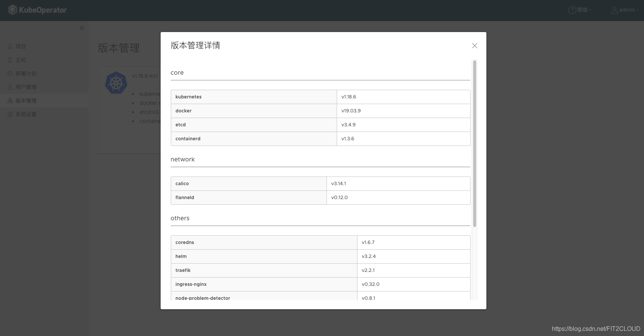Image resolution: width=644 pixels, height=336 pixels.
Task: Click the network section heading
Action: 182,160
